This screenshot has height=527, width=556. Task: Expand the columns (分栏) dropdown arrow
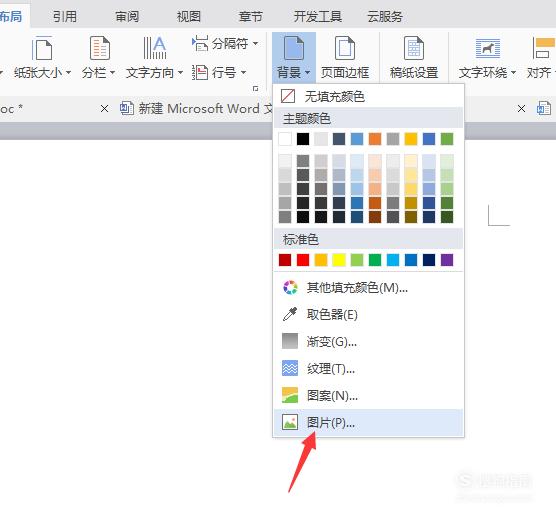coord(112,72)
